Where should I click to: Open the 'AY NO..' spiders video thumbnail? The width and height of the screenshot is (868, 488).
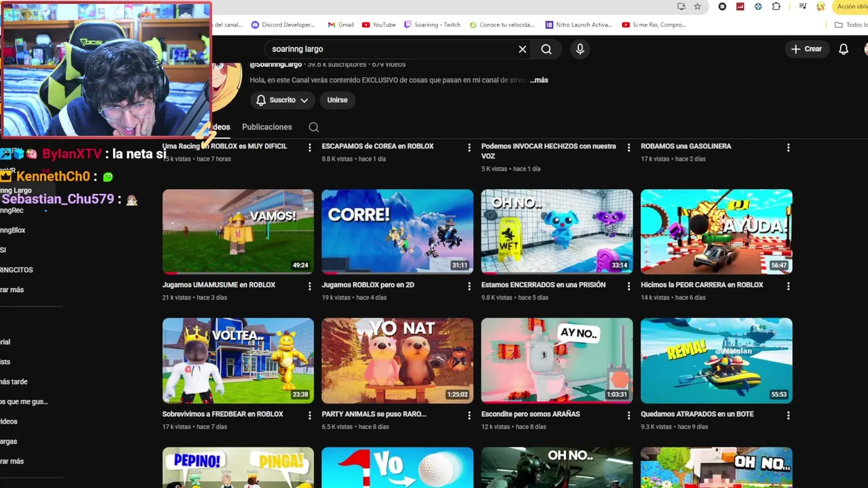[x=557, y=361]
